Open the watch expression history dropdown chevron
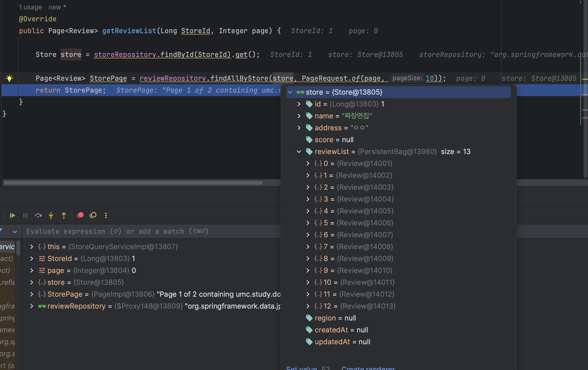This screenshot has height=370, width=588. 15,232
